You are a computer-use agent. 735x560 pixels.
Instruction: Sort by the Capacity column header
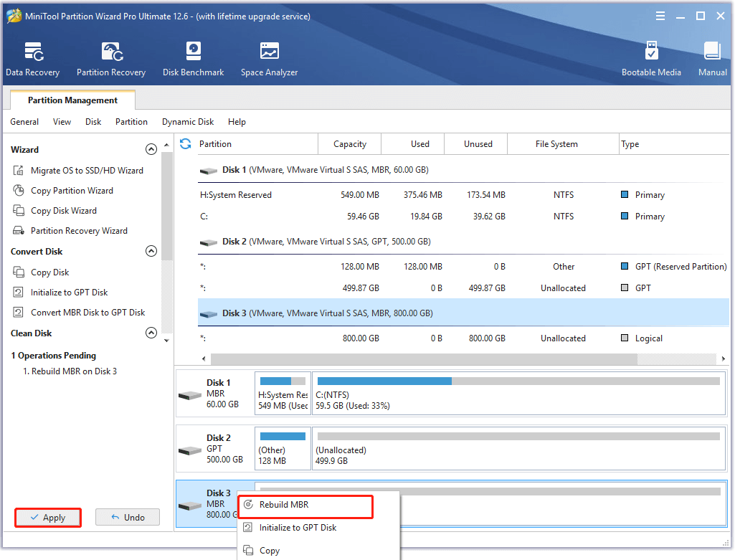coord(350,144)
